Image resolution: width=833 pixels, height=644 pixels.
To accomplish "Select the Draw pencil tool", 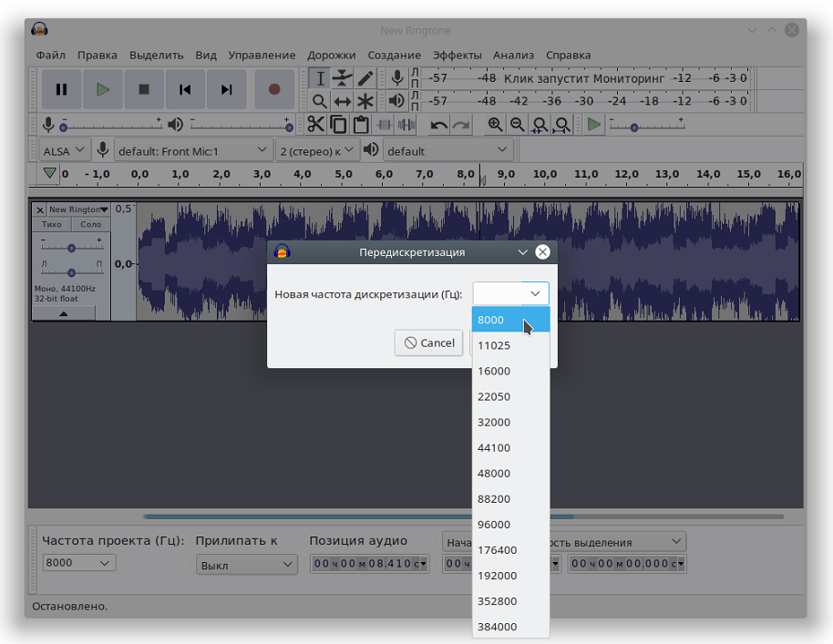I will click(x=365, y=78).
